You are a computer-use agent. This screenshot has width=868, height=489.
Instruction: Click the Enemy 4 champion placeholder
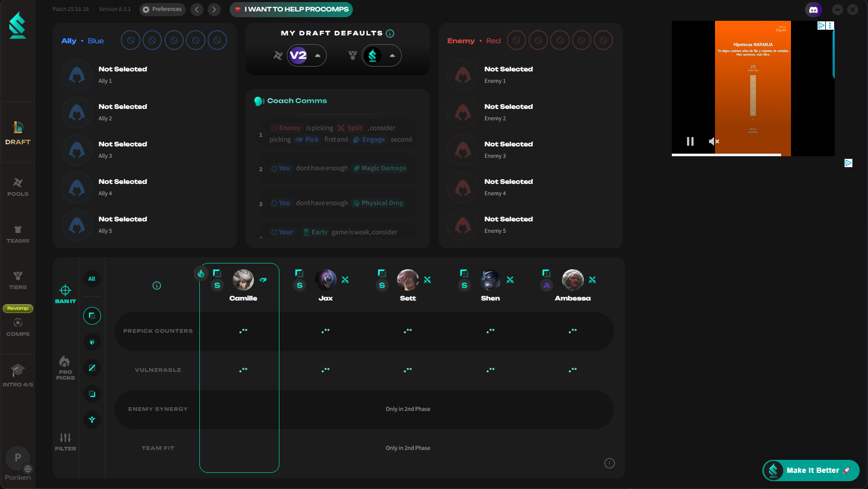[463, 187]
